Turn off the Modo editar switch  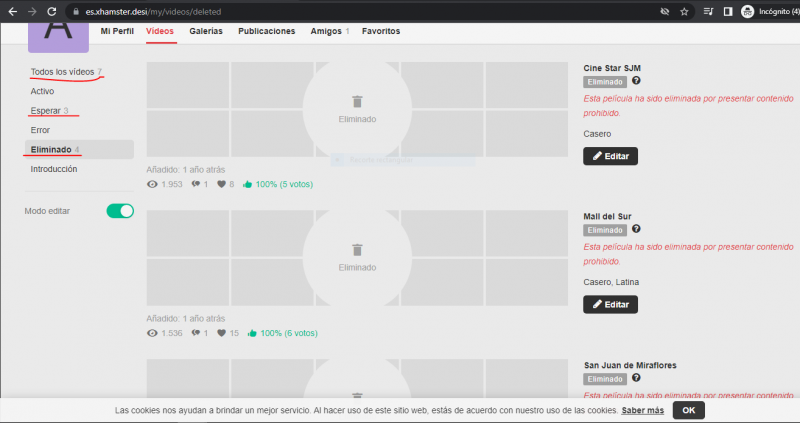pos(120,211)
